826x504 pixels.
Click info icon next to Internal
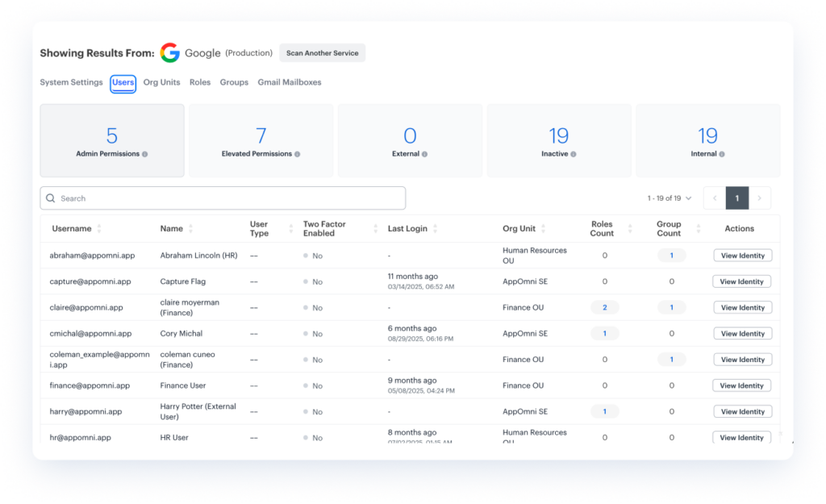(x=722, y=154)
